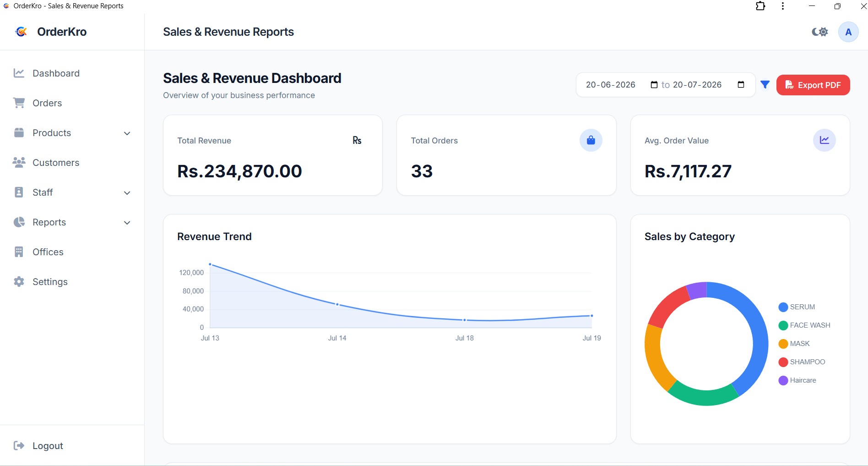Image resolution: width=868 pixels, height=466 pixels.
Task: Select the Products menu label
Action: [x=52, y=133]
